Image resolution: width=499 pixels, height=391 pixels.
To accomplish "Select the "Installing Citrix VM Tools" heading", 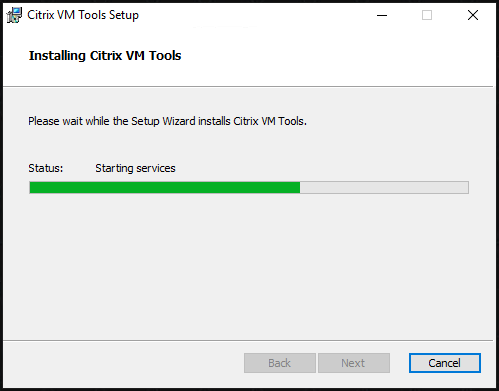I will click(x=105, y=56).
